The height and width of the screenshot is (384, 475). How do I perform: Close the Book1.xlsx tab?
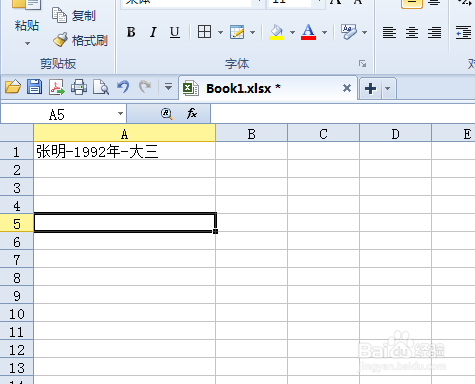pyautogui.click(x=347, y=88)
